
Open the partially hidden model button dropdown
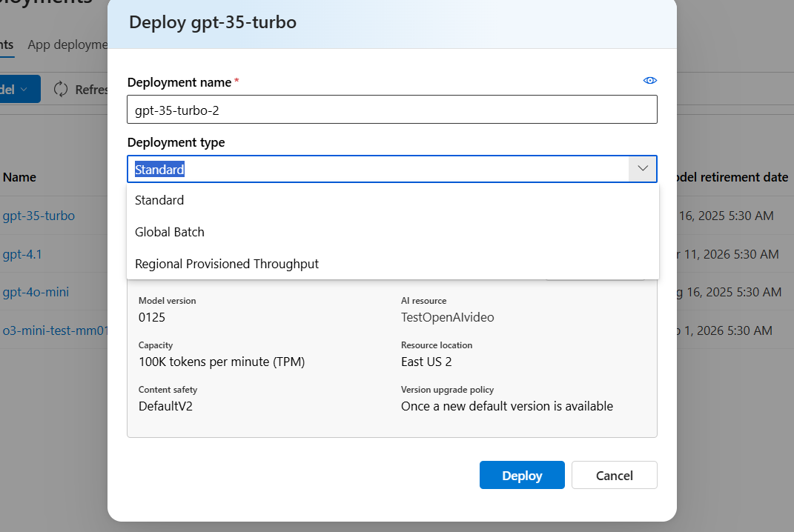pyautogui.click(x=20, y=89)
